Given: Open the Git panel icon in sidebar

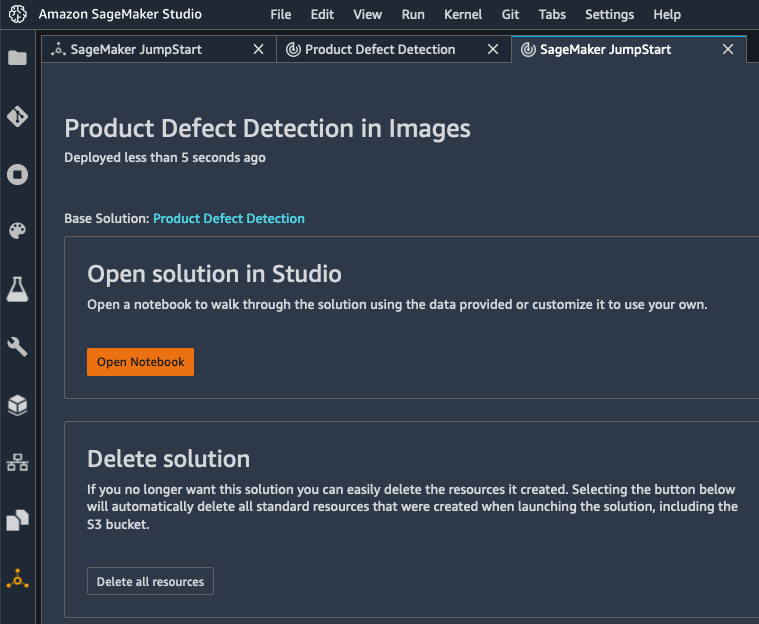Looking at the screenshot, I should click(x=17, y=117).
